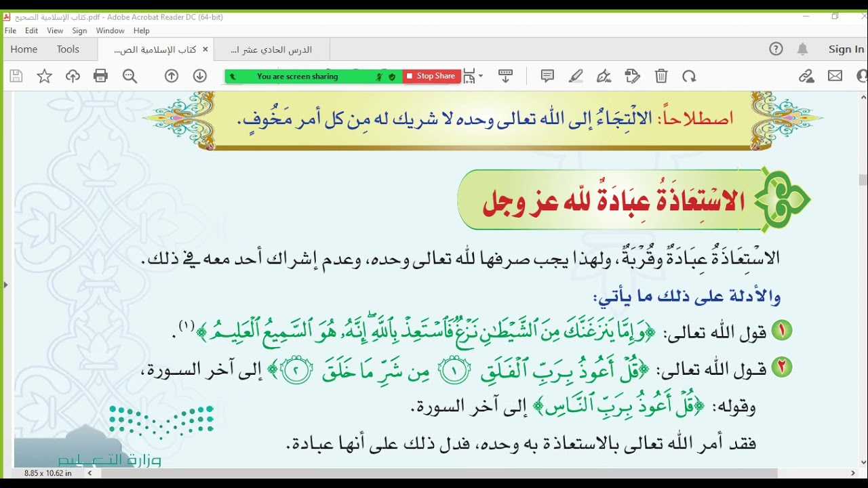
Task: Select the كتاب الإسلامية document tab
Action: pyautogui.click(x=155, y=49)
